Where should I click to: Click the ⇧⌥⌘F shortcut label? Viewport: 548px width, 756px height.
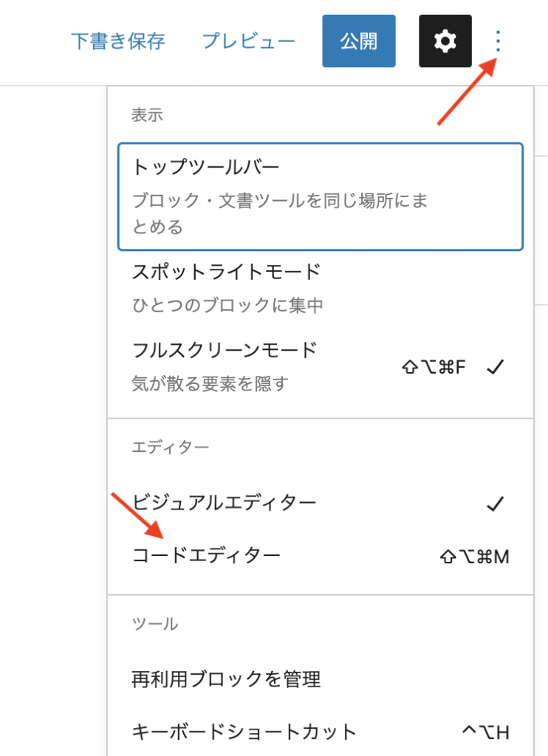pos(434,366)
